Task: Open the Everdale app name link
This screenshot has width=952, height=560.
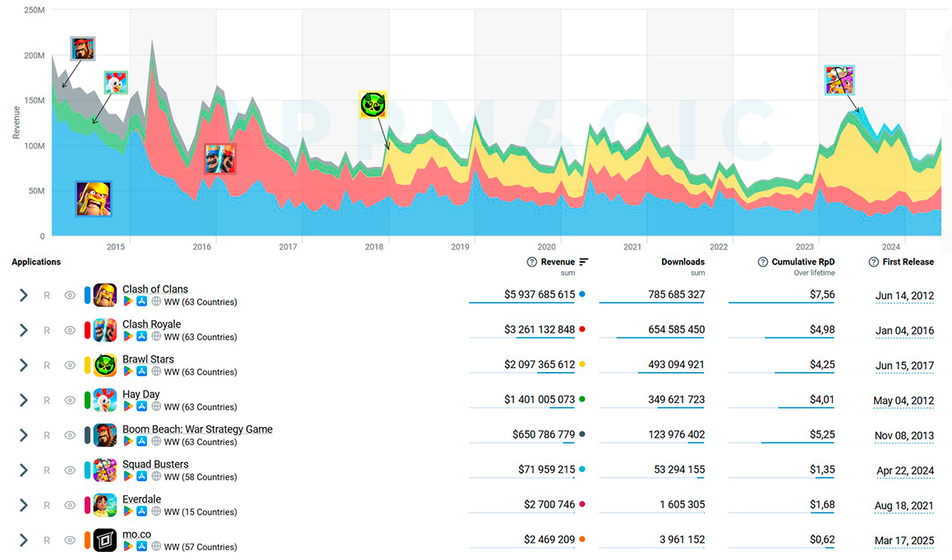Action: tap(141, 499)
